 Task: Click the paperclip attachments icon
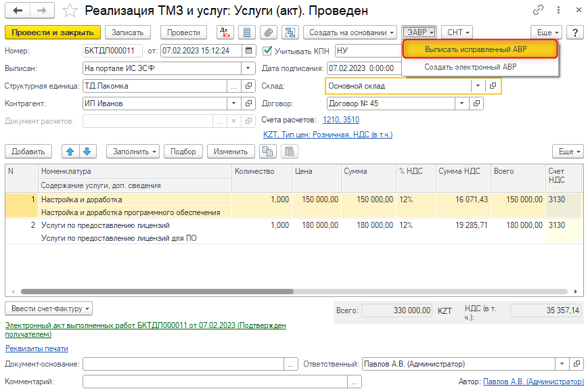point(269,32)
